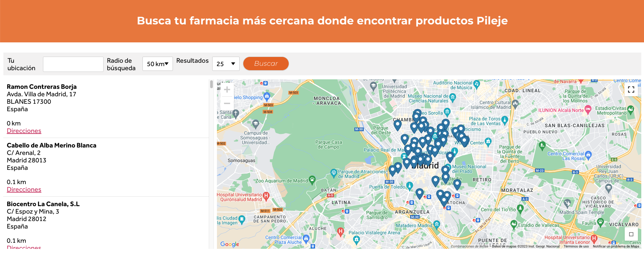
Task: Open the 50 km radius dropdown
Action: pos(157,64)
